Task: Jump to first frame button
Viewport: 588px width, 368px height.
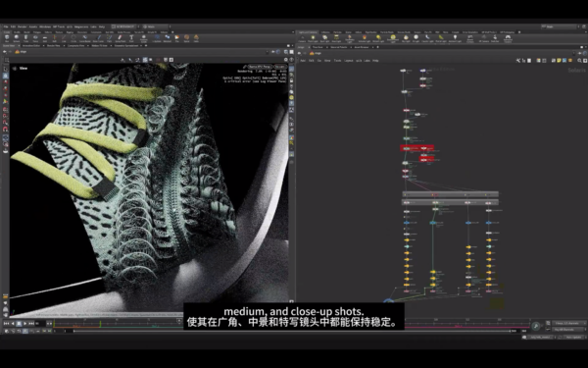Action: pos(7,323)
